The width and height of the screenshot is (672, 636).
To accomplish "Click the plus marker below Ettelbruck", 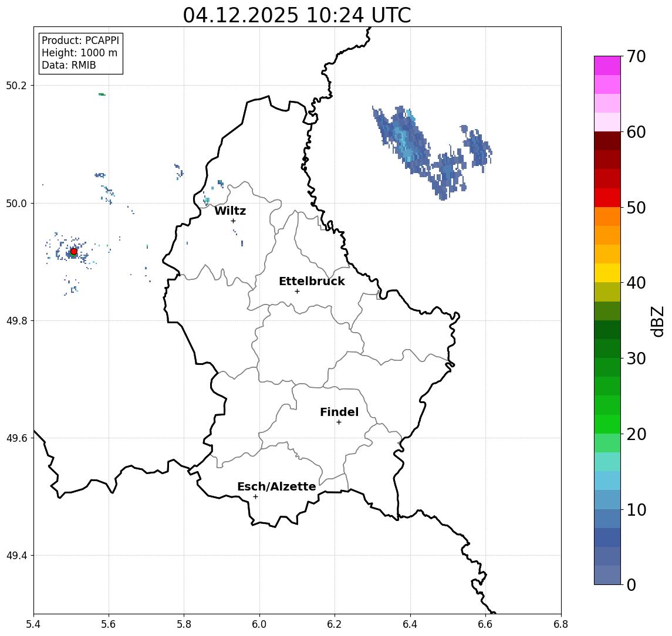I will click(297, 292).
